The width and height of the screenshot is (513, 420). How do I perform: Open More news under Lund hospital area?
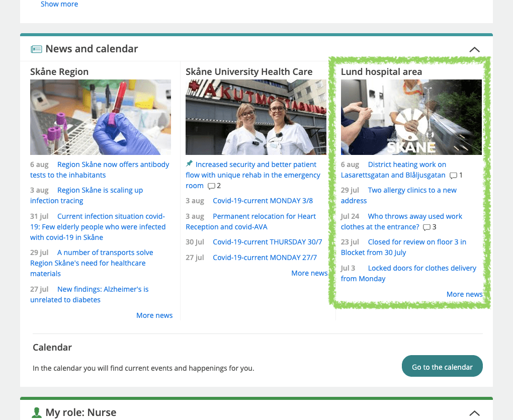464,294
